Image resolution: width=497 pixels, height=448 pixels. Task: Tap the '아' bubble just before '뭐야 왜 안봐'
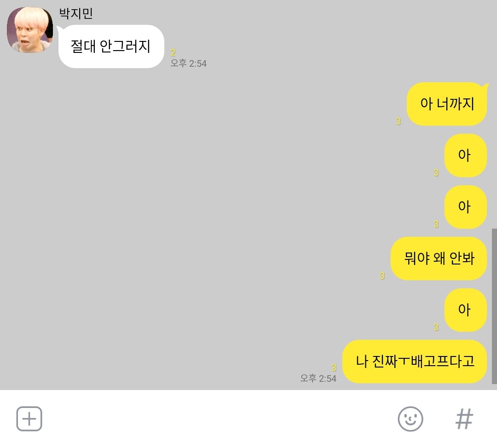pyautogui.click(x=465, y=207)
